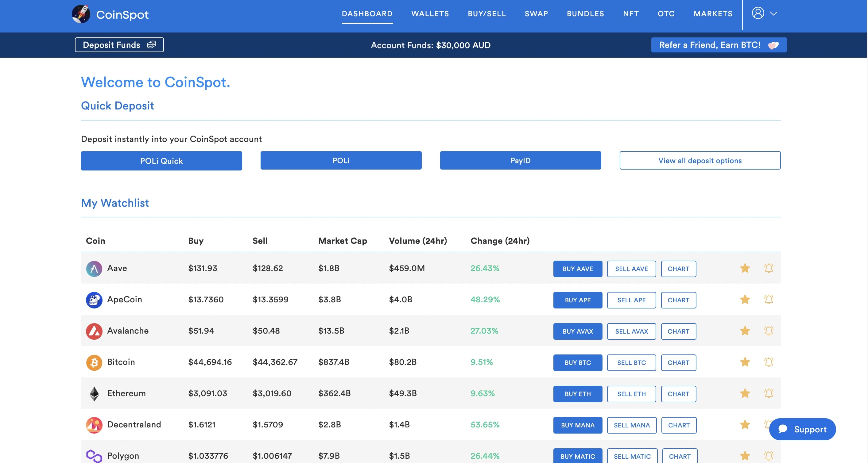
Task: Click SELL ETH
Action: point(631,394)
